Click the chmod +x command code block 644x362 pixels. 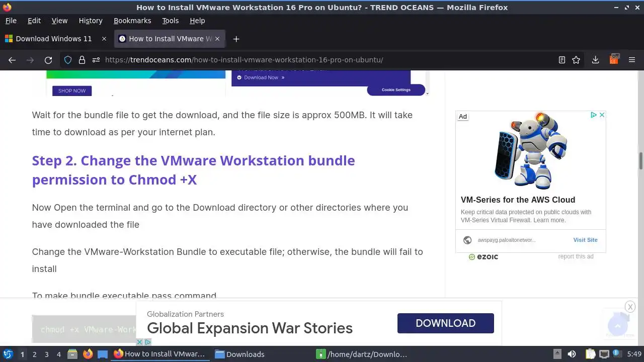click(x=85, y=329)
